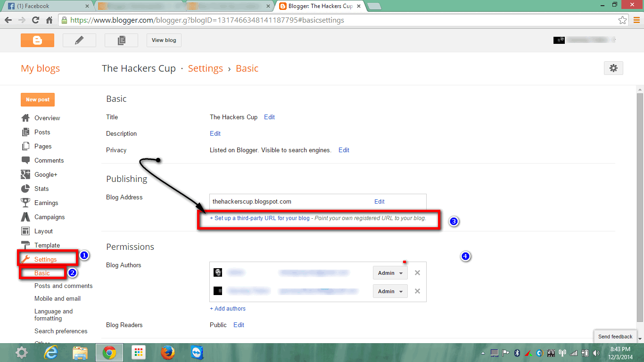Open File Explorer from the taskbar
644x362 pixels.
[x=80, y=353]
